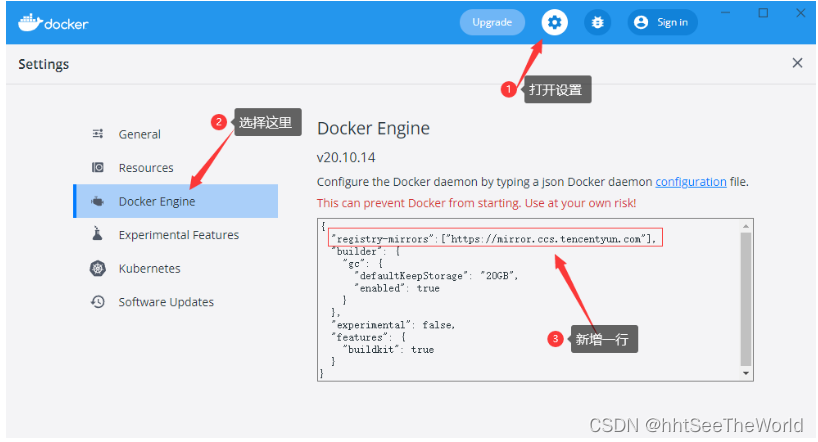Close the Settings panel with X
Image resolution: width=818 pixels, height=442 pixels.
pos(797,63)
